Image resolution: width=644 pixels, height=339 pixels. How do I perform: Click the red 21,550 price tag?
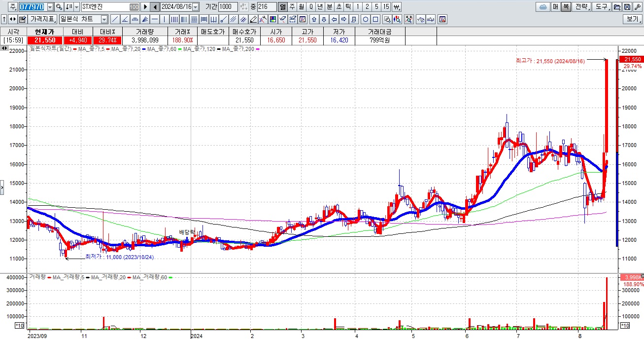click(632, 59)
